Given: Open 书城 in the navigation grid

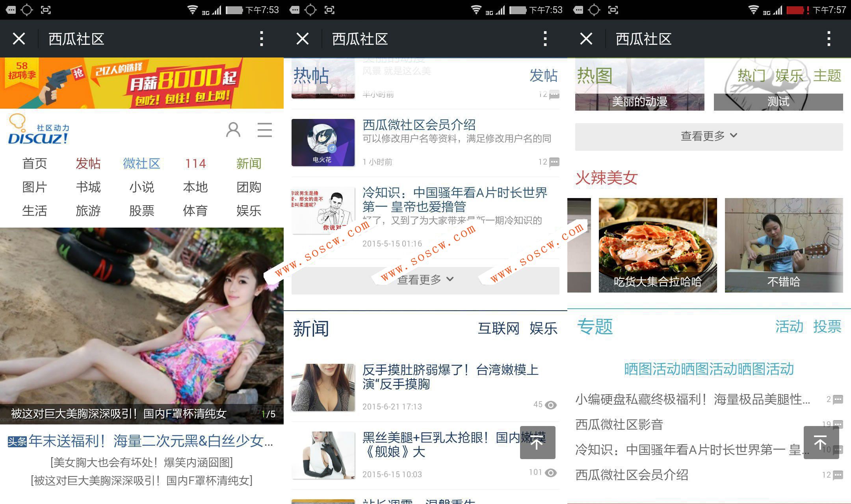Looking at the screenshot, I should pos(88,187).
